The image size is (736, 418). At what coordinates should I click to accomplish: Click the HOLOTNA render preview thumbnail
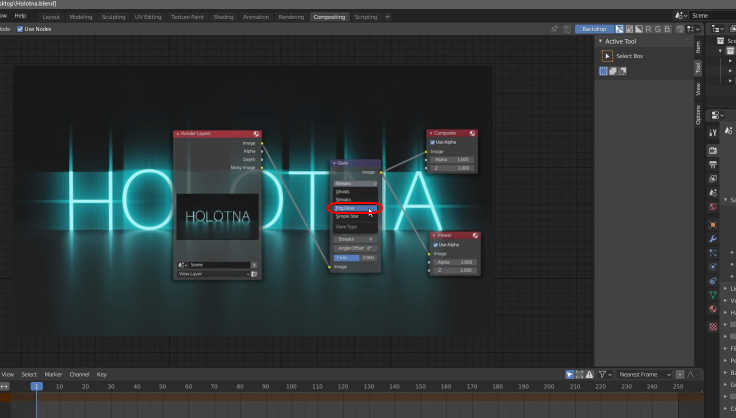pyautogui.click(x=217, y=217)
